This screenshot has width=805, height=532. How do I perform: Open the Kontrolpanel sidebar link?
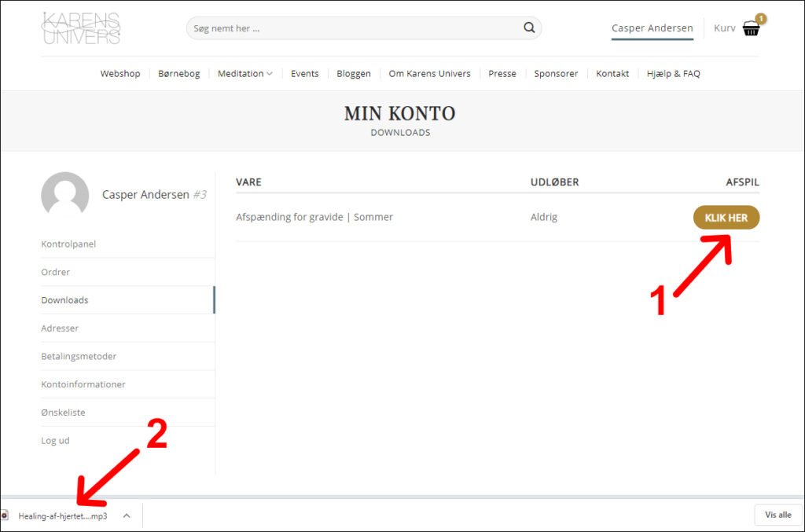pyautogui.click(x=68, y=244)
